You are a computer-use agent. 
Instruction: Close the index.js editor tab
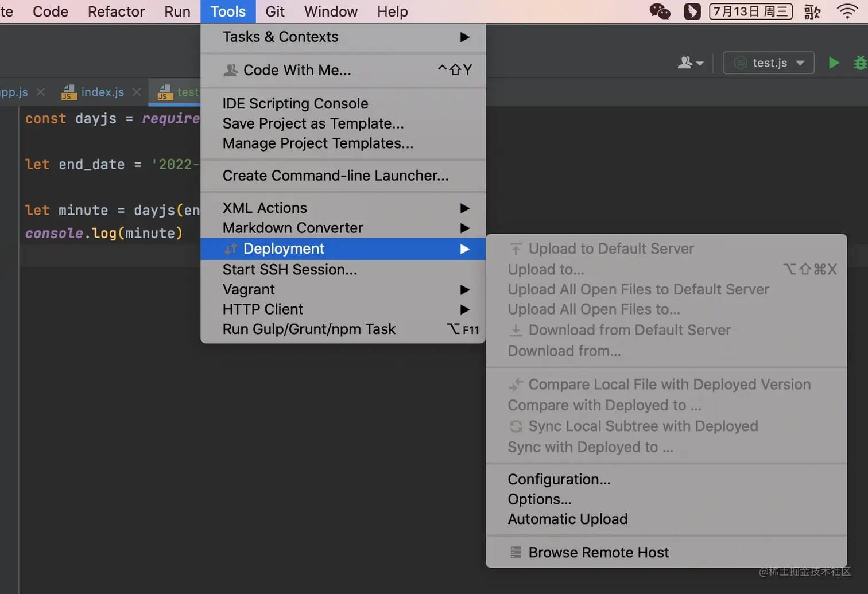pos(137,92)
